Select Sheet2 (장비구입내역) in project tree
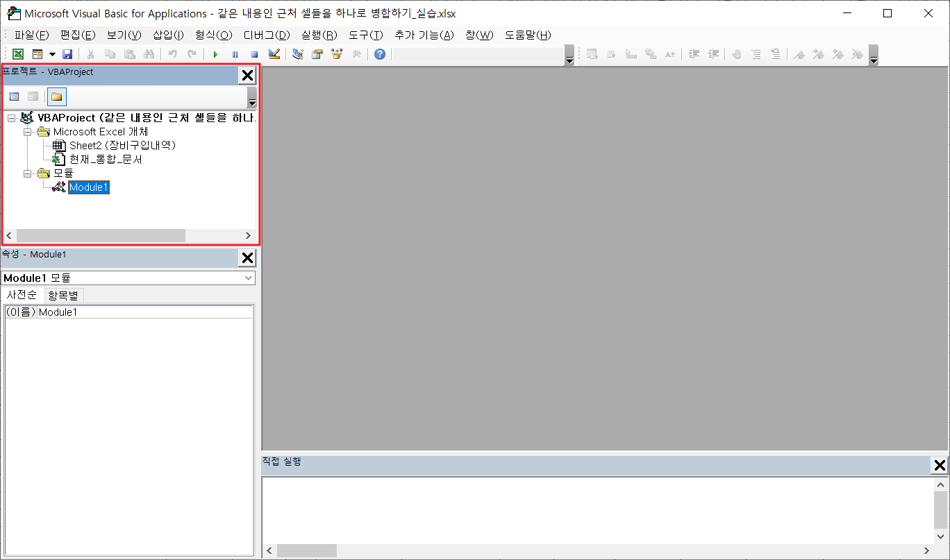Screen dimensions: 950x560 (122, 146)
